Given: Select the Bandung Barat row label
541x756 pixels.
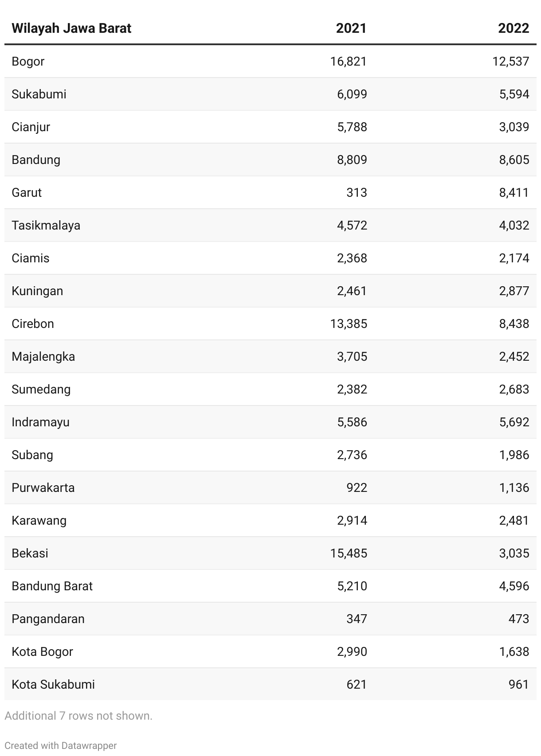Looking at the screenshot, I should coord(52,586).
